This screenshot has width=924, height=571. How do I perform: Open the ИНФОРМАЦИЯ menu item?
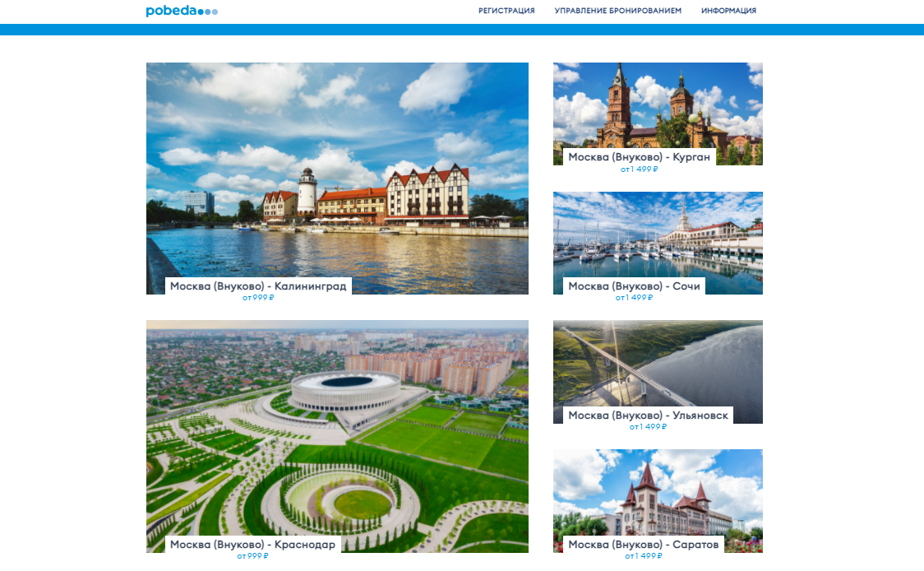[x=728, y=11]
